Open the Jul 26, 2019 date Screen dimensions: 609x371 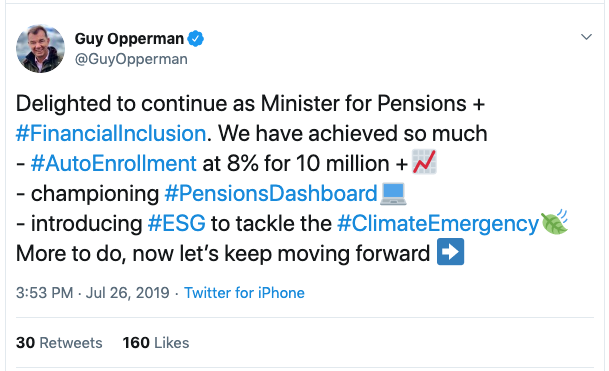pos(127,293)
